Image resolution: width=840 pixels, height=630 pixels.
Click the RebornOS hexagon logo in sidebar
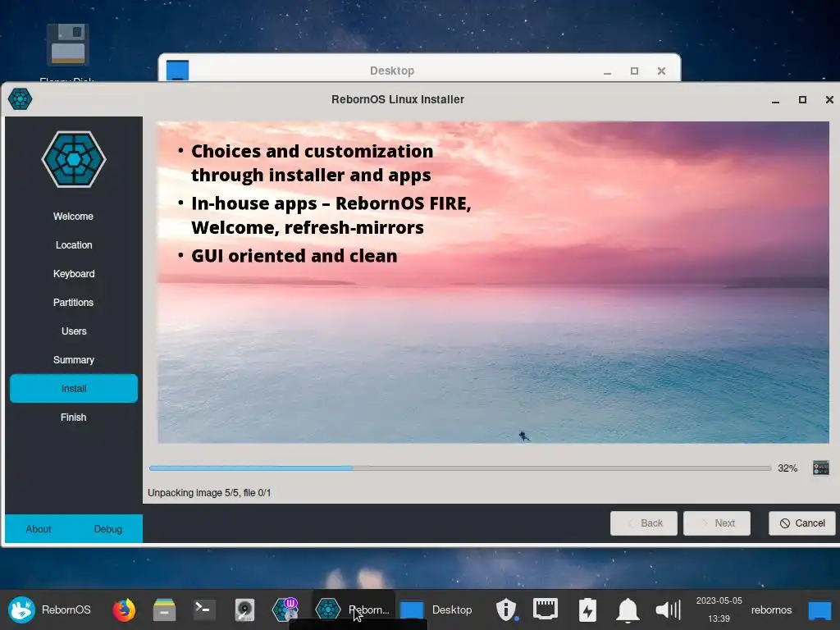tap(73, 159)
